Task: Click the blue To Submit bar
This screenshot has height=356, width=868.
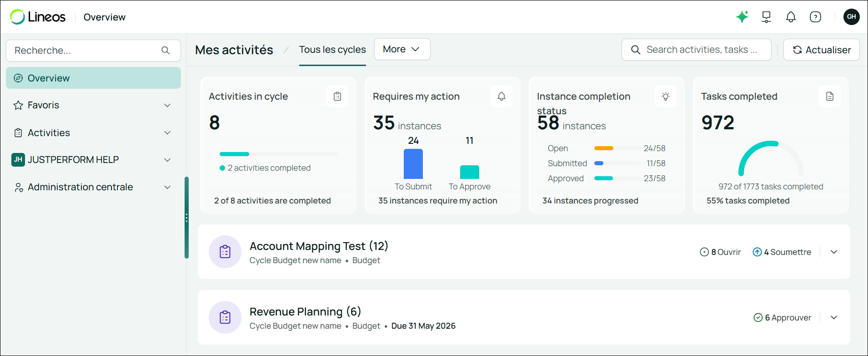Action: point(413,164)
